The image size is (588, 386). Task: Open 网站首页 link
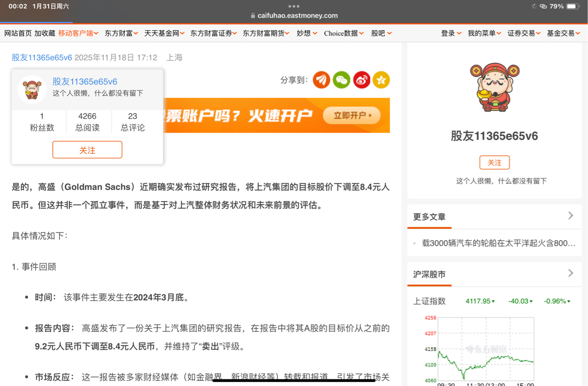point(18,33)
